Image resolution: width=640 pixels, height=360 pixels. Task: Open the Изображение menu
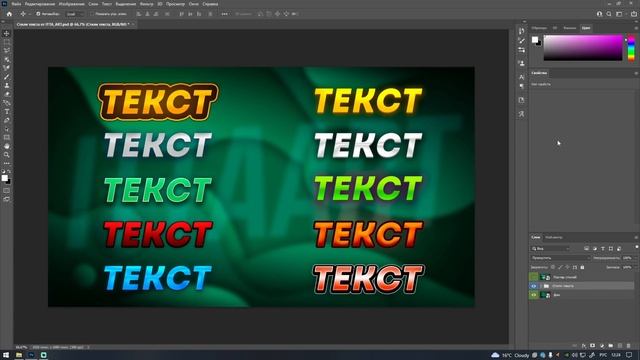click(x=71, y=4)
